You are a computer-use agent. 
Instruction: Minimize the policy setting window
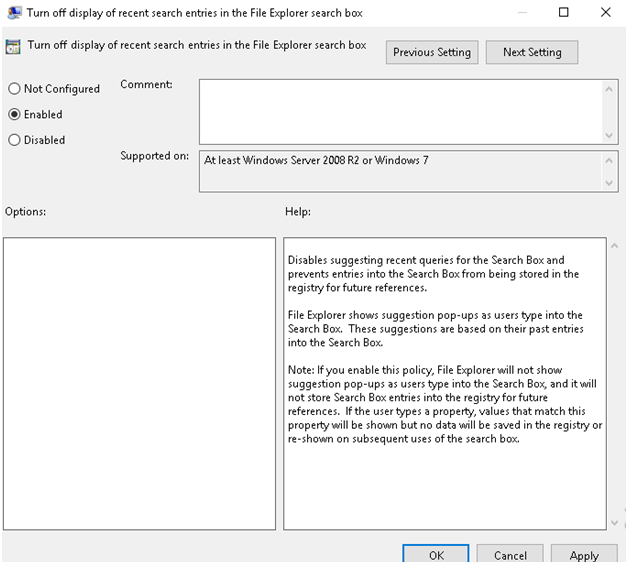click(x=519, y=13)
